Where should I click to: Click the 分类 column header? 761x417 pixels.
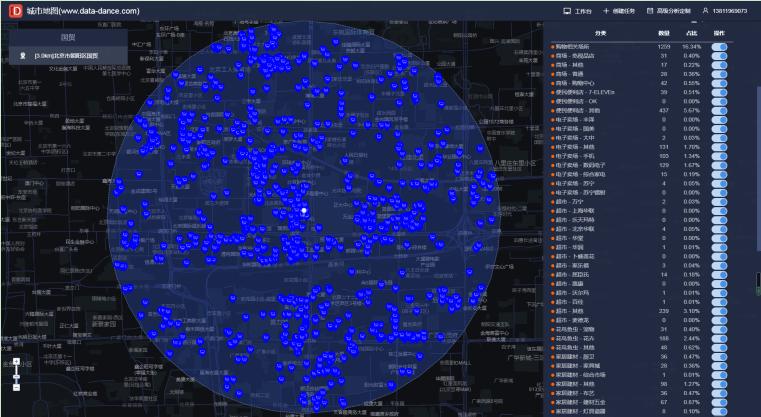(600, 34)
